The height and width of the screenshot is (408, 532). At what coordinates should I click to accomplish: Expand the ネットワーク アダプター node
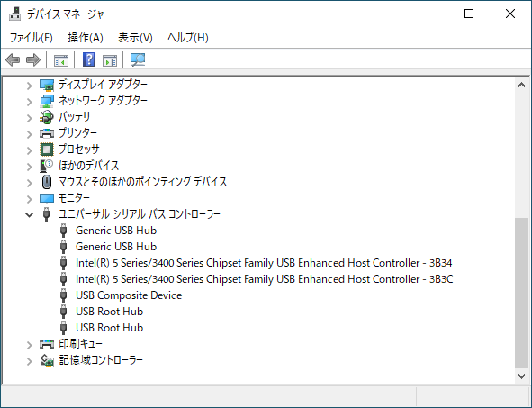(x=30, y=102)
